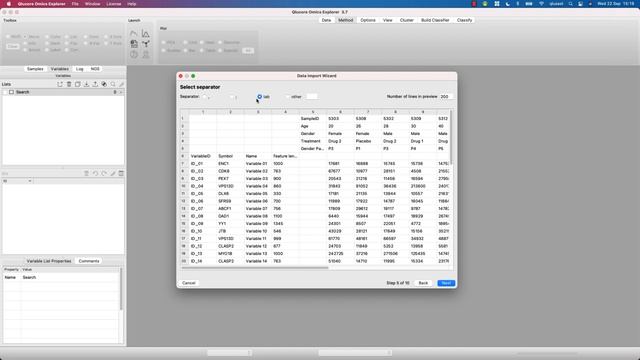Open Spotlight search in macOS menu bar
The height and width of the screenshot is (360, 640).
point(571,4)
